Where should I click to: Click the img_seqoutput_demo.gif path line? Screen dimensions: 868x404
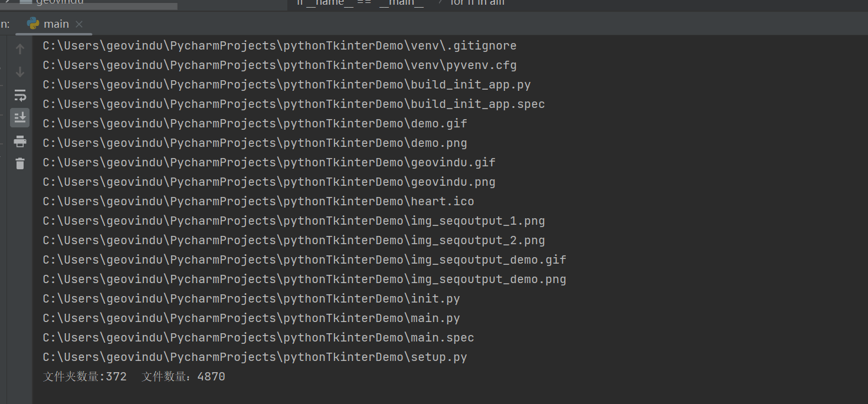pos(304,260)
